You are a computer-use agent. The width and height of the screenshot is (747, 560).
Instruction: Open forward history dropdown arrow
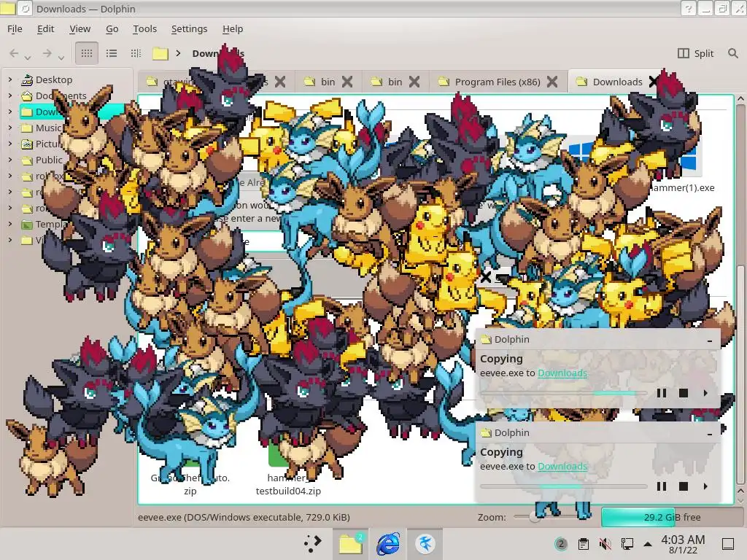pos(61,58)
